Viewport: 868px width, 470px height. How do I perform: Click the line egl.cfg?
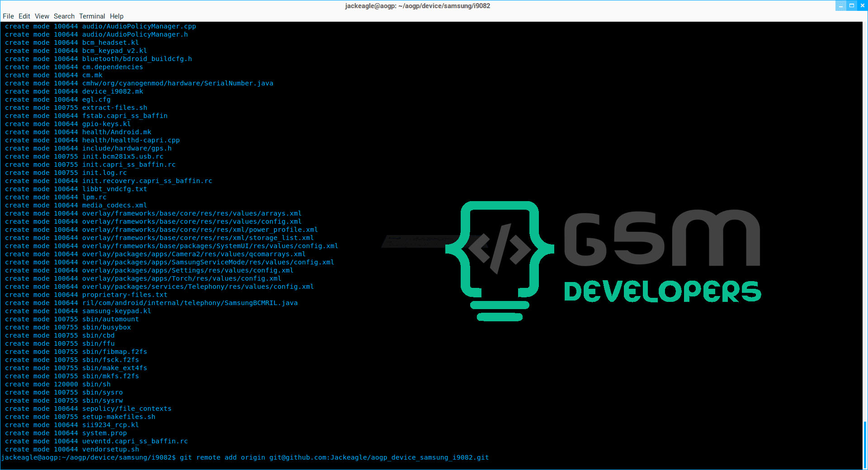pyautogui.click(x=58, y=100)
